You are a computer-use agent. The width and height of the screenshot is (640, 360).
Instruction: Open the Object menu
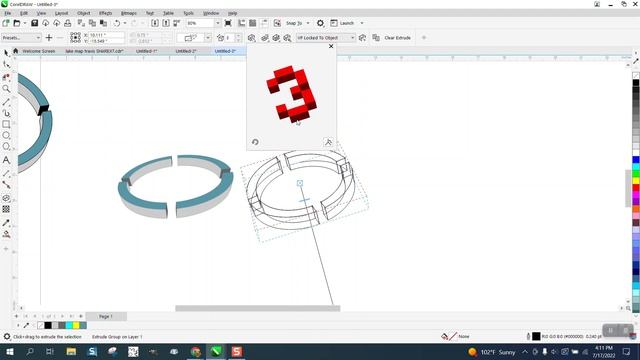coord(84,13)
